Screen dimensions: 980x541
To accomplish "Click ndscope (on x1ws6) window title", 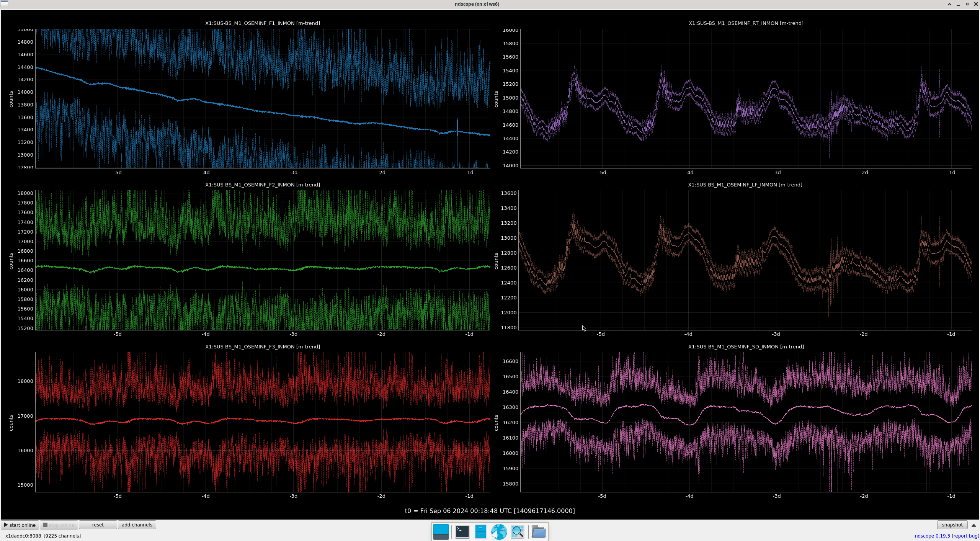I will [477, 4].
